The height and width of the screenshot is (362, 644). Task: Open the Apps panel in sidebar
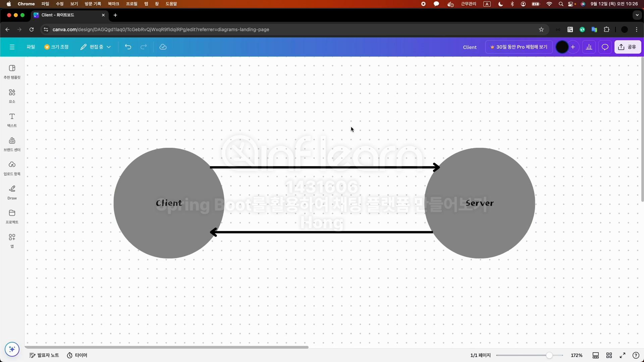[12, 240]
